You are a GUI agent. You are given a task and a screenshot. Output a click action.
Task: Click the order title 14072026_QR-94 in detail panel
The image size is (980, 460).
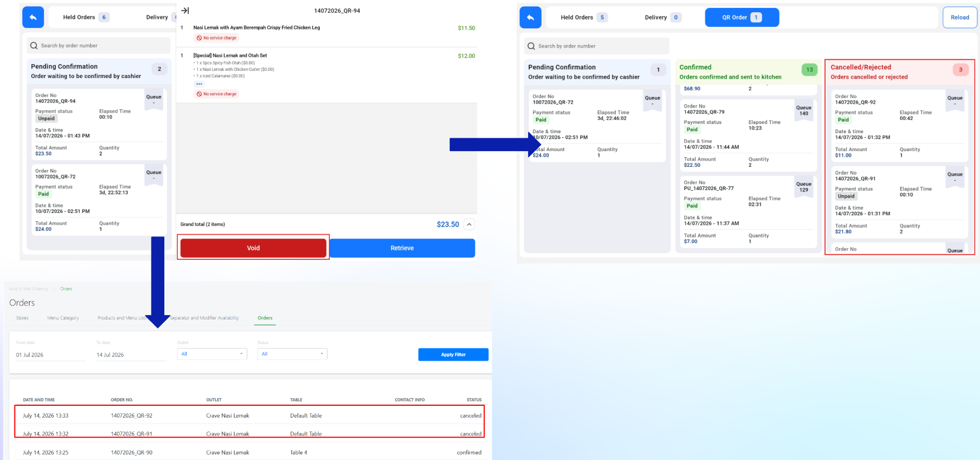coord(337,11)
